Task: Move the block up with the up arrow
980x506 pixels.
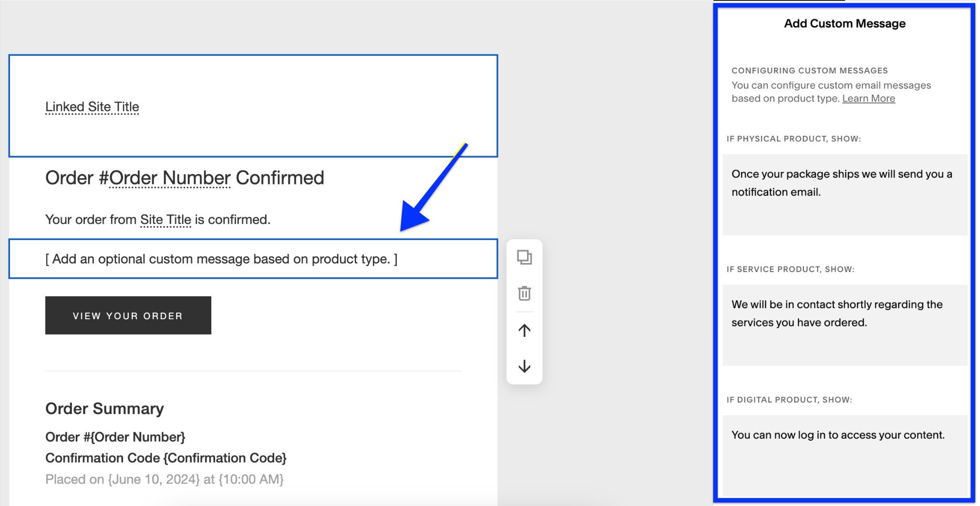Action: [x=524, y=330]
